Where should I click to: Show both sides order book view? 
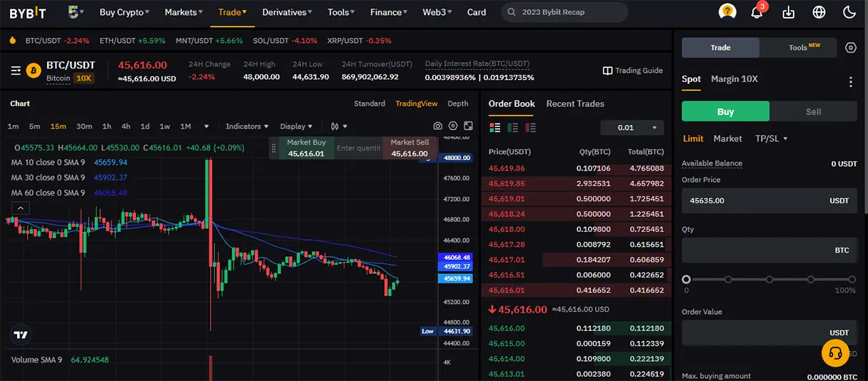click(495, 128)
